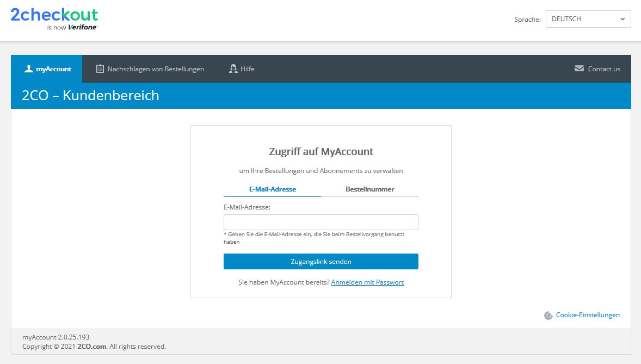Click the Contact us envelope icon
This screenshot has width=641, height=364.
(x=579, y=69)
